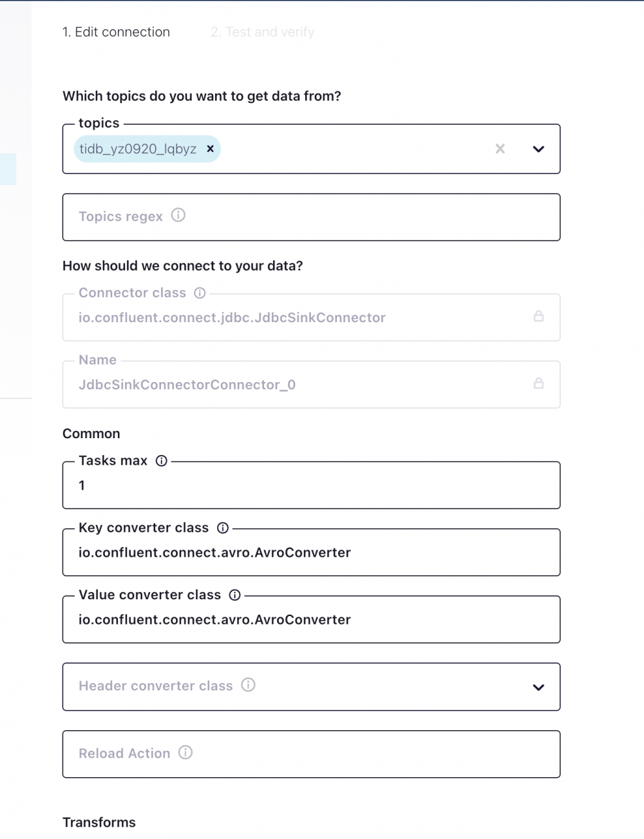Edit the Value converter class field

(x=311, y=620)
